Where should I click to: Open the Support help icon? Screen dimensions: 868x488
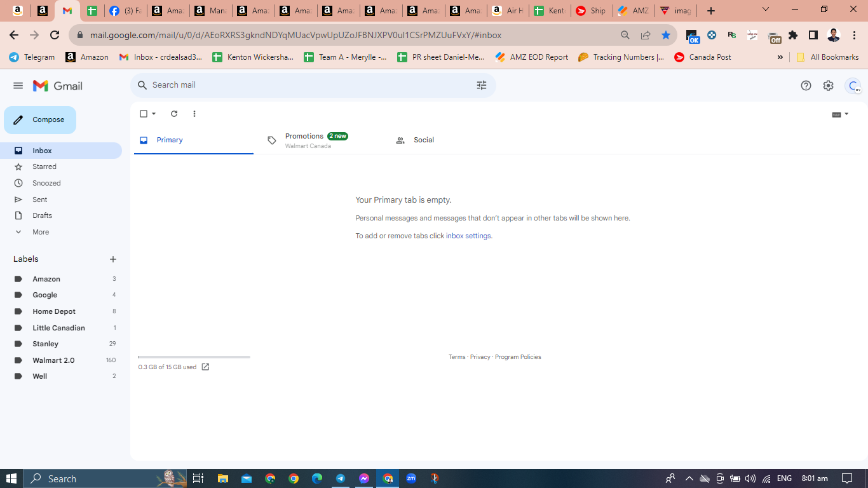coord(806,86)
